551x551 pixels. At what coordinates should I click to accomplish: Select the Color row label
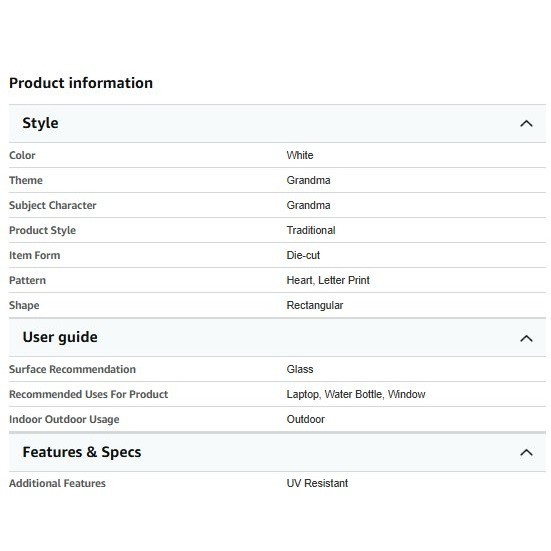click(x=22, y=155)
